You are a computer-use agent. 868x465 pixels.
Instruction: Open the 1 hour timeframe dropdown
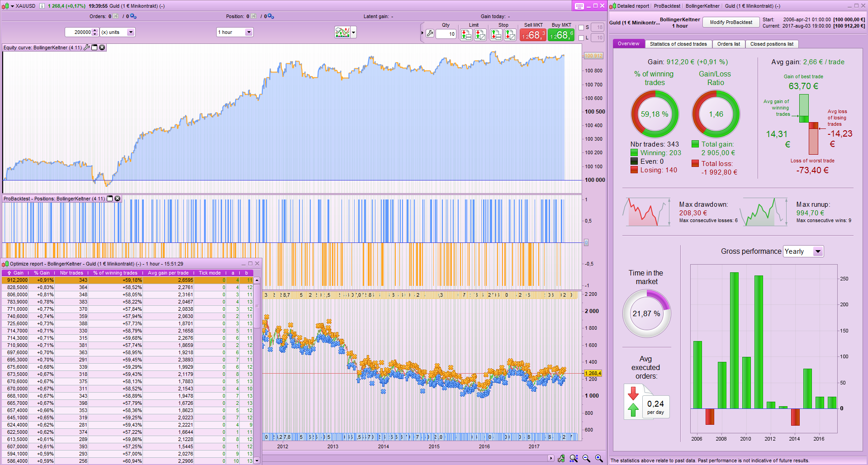pos(248,32)
